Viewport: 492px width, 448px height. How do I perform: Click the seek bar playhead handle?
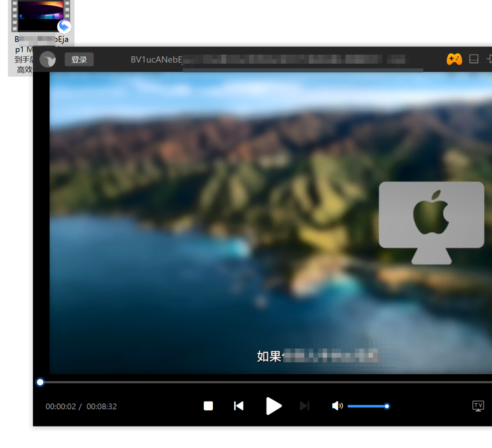click(40, 382)
